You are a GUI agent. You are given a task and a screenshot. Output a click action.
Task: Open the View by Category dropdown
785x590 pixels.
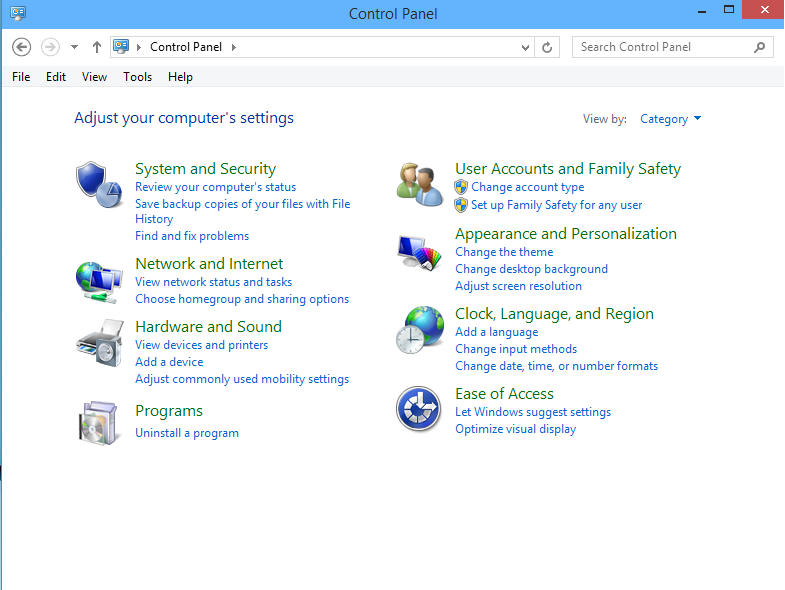pos(670,119)
